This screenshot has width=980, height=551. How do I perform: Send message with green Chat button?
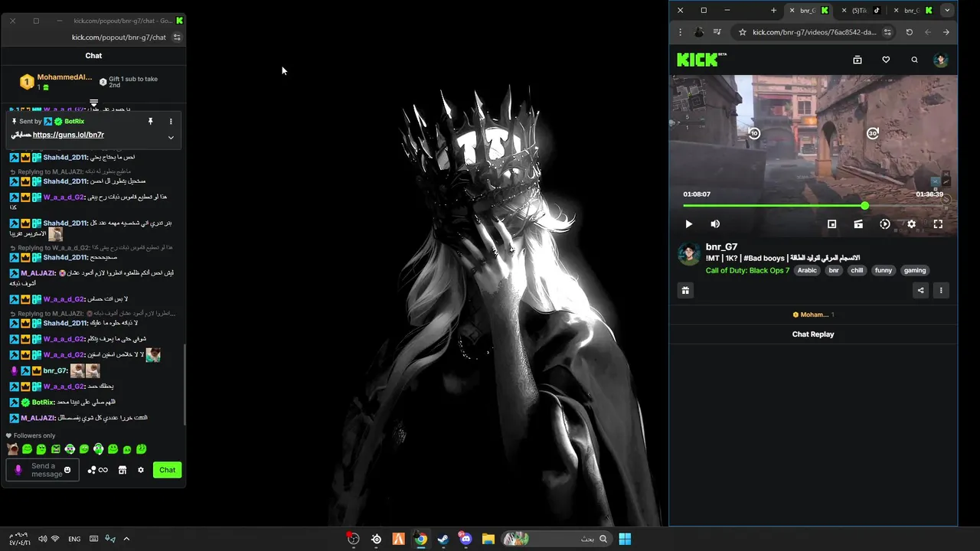(x=167, y=470)
